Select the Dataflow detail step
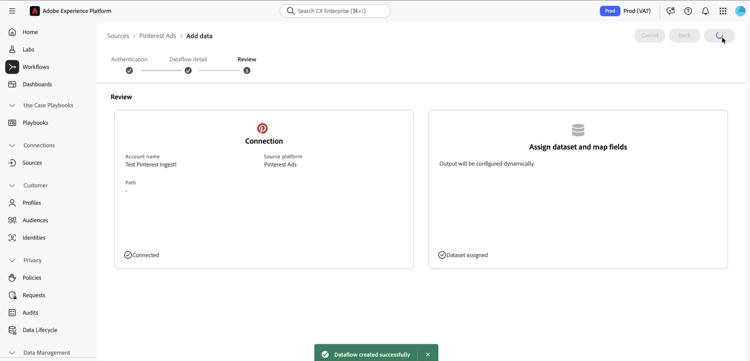The image size is (750, 361). pyautogui.click(x=188, y=66)
